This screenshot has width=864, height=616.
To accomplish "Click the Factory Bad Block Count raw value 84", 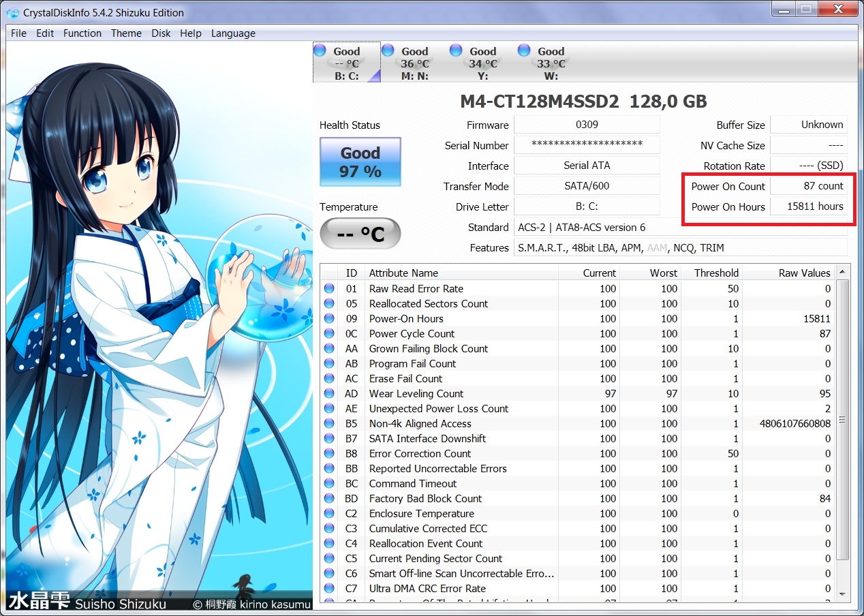I will click(x=825, y=498).
